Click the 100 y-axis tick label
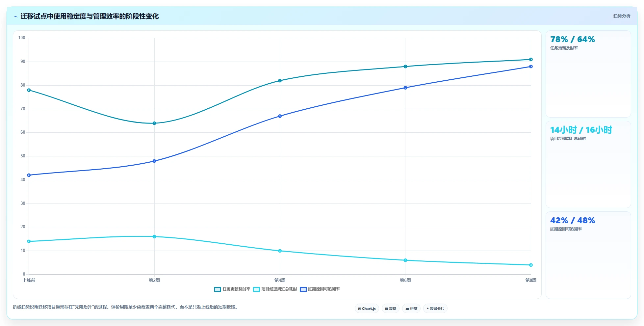644x326 pixels. pos(22,38)
